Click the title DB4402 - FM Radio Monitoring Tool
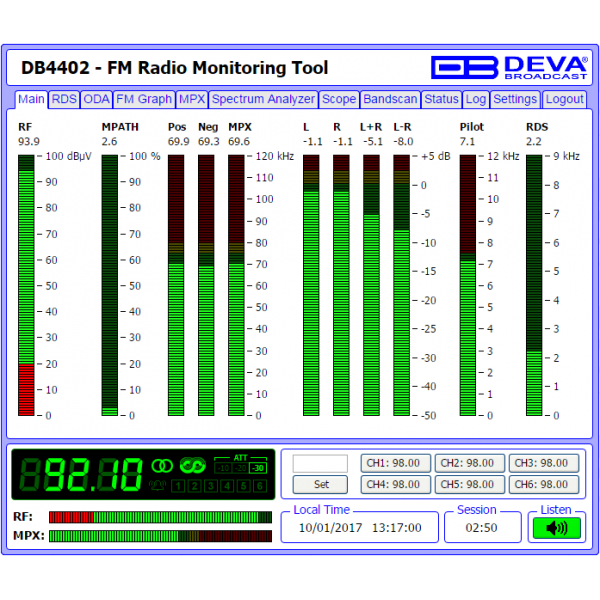The width and height of the screenshot is (600, 600). tap(174, 68)
